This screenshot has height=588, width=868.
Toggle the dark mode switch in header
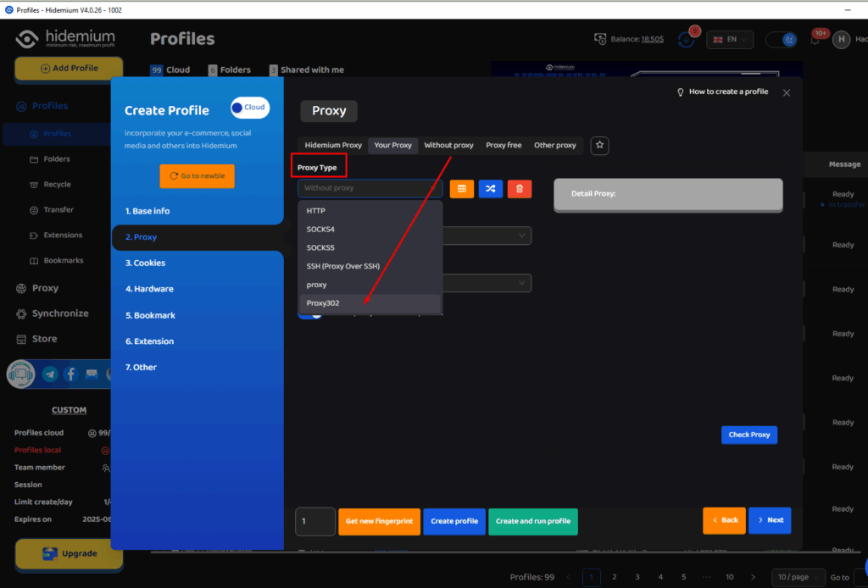click(x=782, y=40)
